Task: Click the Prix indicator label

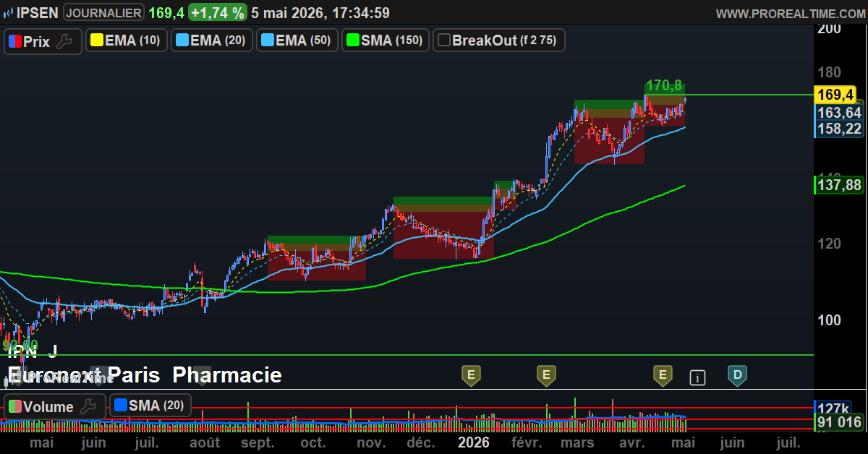Action: pos(36,41)
